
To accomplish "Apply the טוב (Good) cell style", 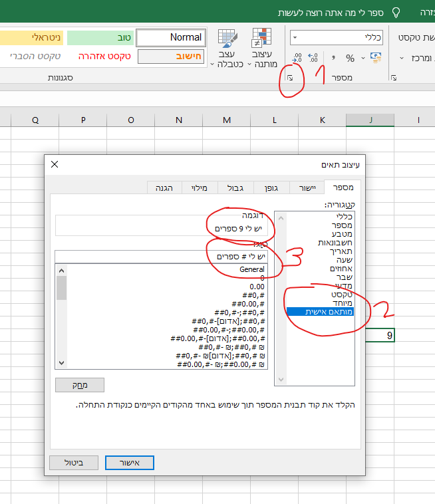I will pyautogui.click(x=100, y=38).
